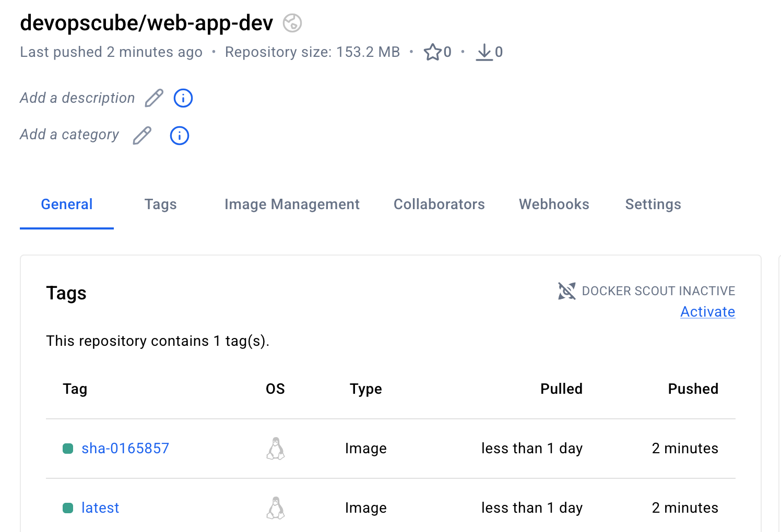Open the sha-0165857 tag details
The height and width of the screenshot is (532, 781).
[x=125, y=448]
